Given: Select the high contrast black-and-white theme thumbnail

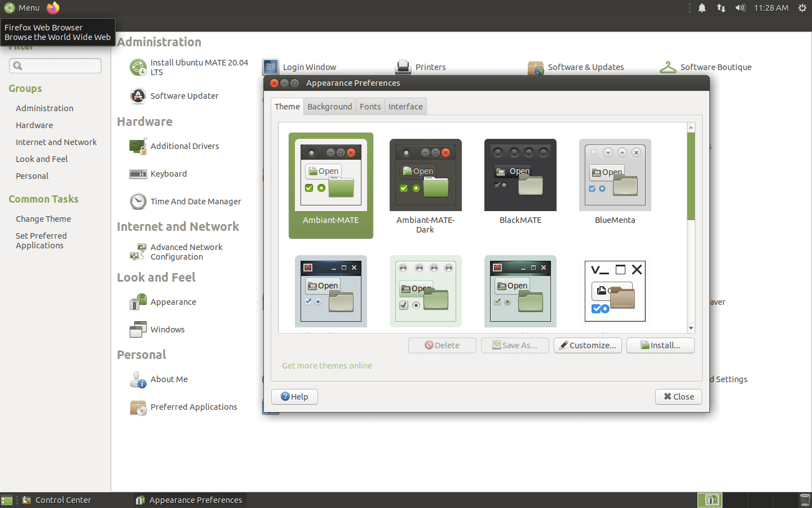Looking at the screenshot, I should pyautogui.click(x=615, y=291).
